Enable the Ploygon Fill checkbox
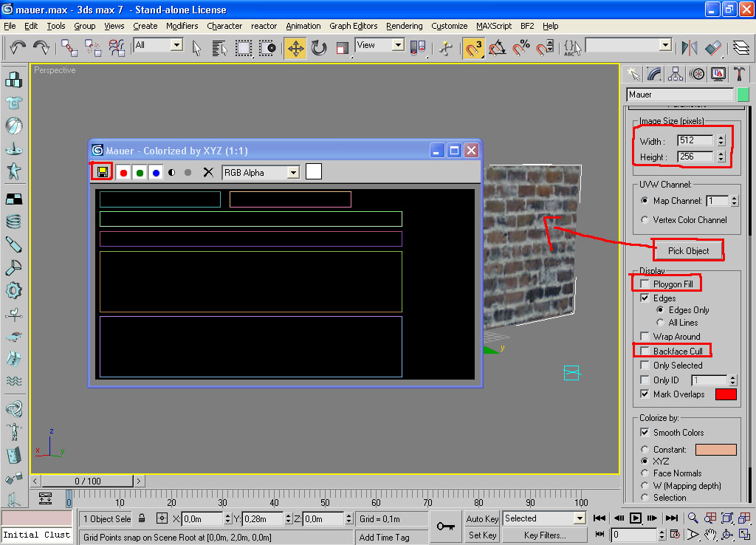 tap(645, 284)
